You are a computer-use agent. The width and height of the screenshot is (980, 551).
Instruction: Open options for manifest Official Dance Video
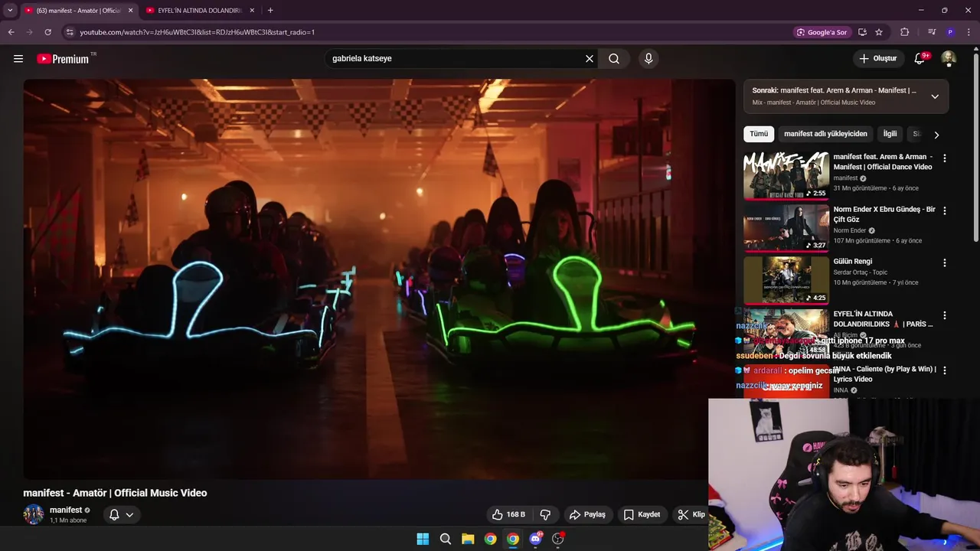pos(944,158)
